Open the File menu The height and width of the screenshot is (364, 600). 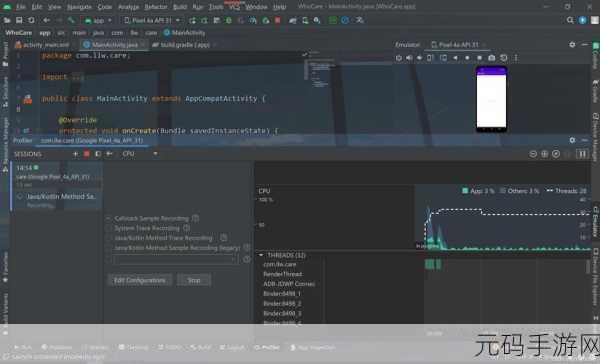21,7
